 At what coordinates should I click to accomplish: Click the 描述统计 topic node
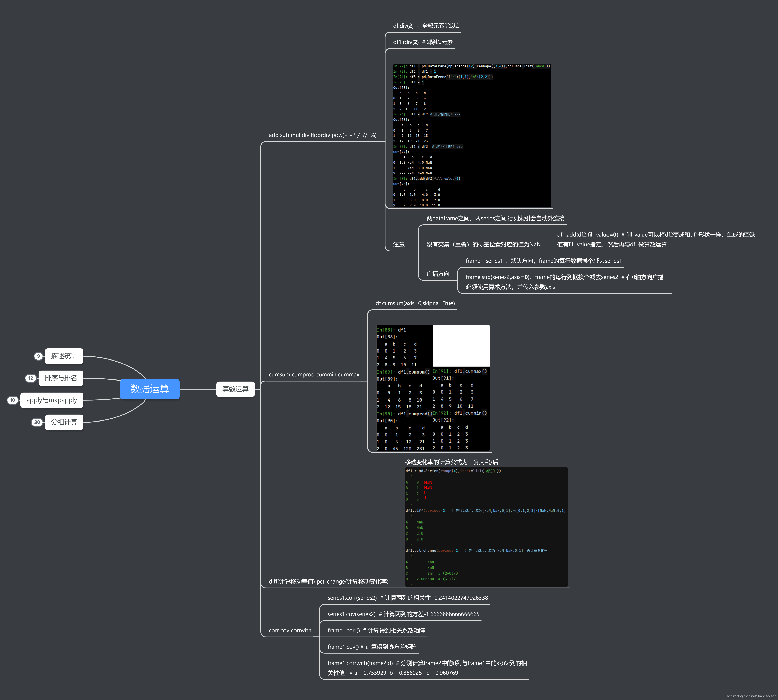pyautogui.click(x=64, y=356)
